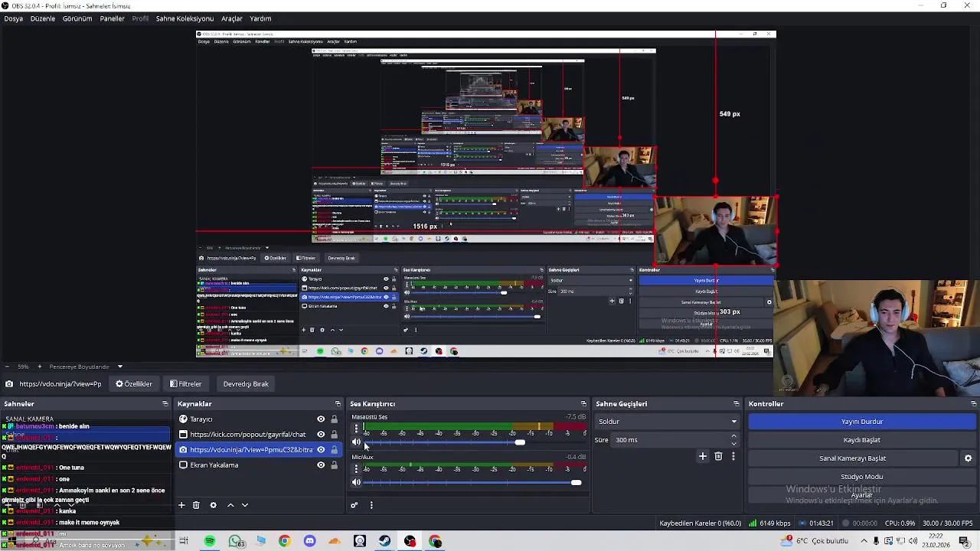Hide the Ekran Yakalama source
Viewport: 980px width, 551px height.
[x=321, y=465]
